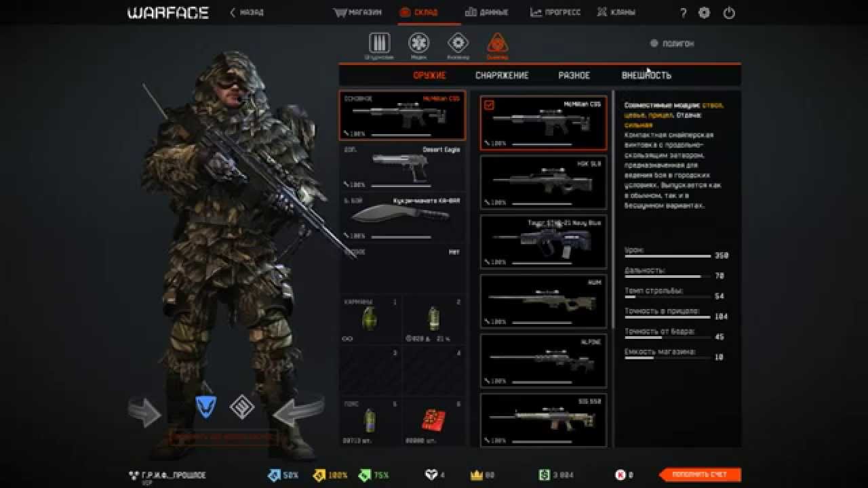Viewport: 868px width, 488px height.
Task: Switch to the Разное tab
Action: 574,75
